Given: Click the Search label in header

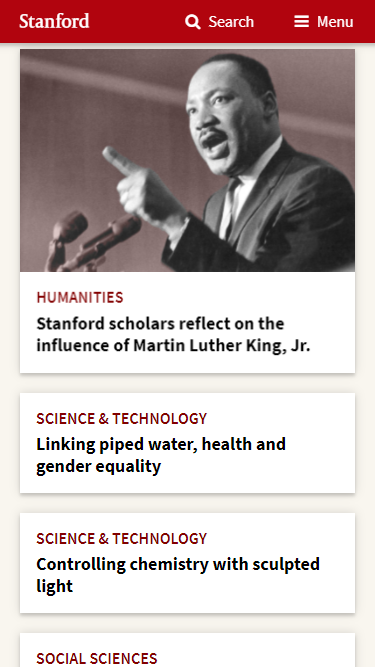Looking at the screenshot, I should click(231, 22).
